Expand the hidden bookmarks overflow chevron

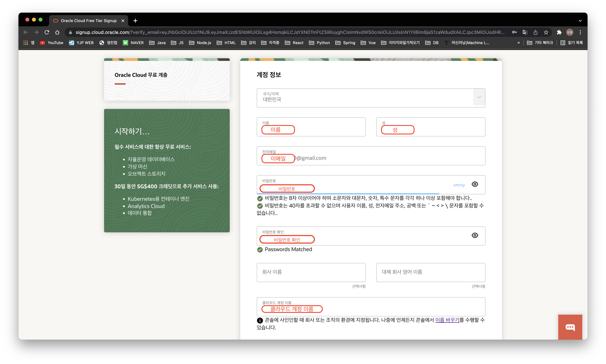click(x=518, y=43)
